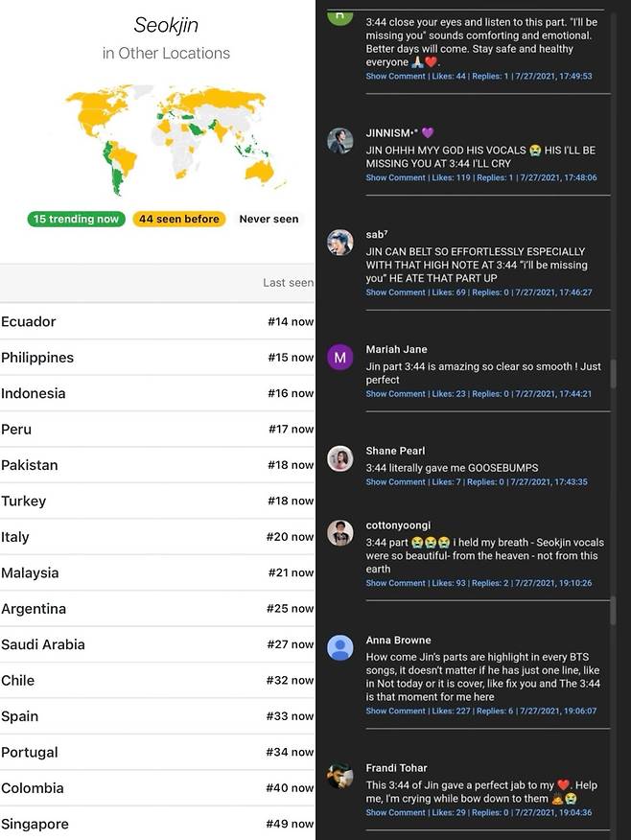Show Comment on JINNISM's post

395,177
